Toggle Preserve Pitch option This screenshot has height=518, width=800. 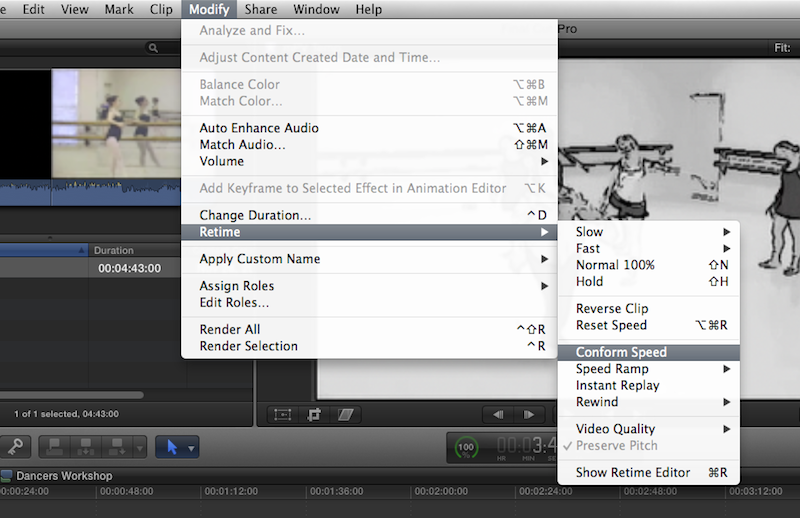(616, 445)
